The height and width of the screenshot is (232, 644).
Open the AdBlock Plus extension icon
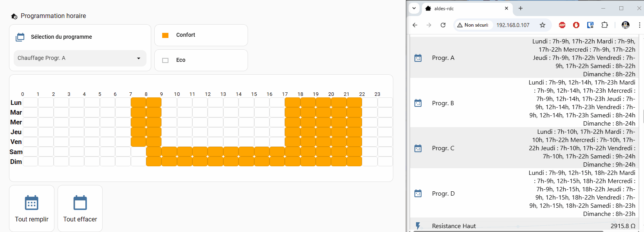click(x=562, y=25)
